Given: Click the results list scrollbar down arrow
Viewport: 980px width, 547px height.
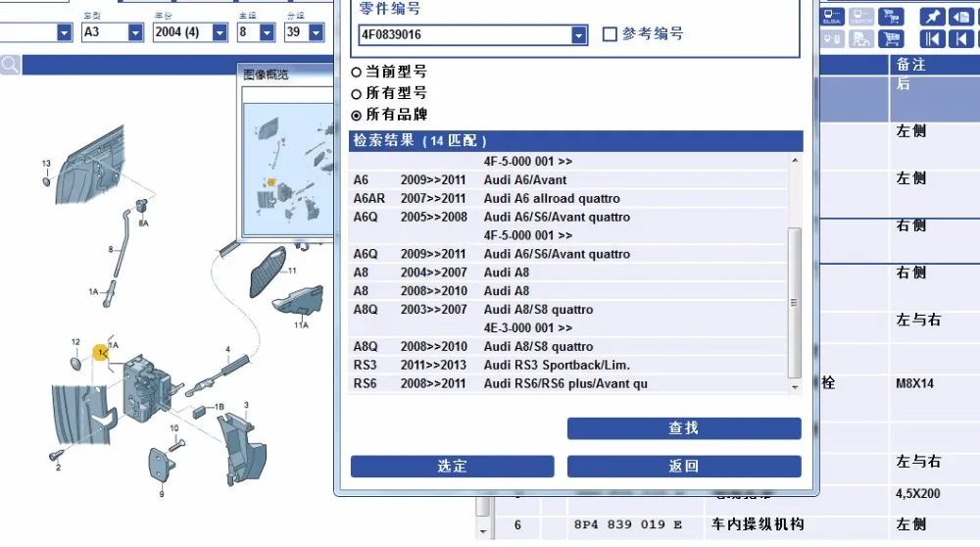Looking at the screenshot, I should point(795,387).
